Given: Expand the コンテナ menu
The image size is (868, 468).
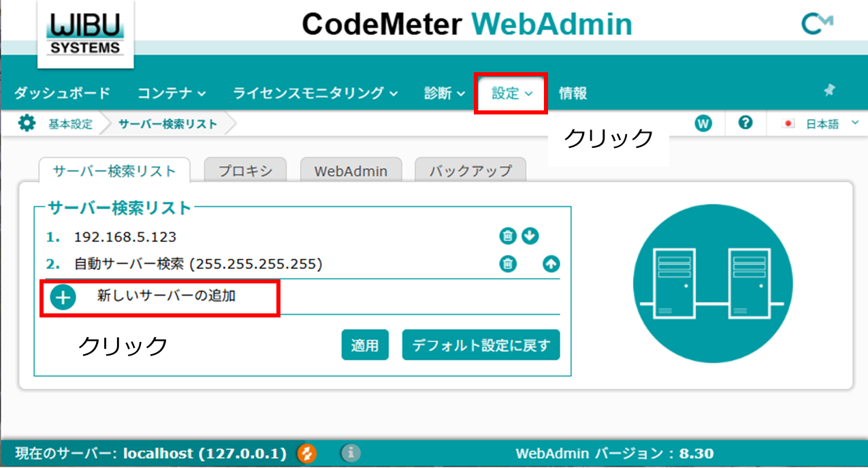Looking at the screenshot, I should (172, 93).
